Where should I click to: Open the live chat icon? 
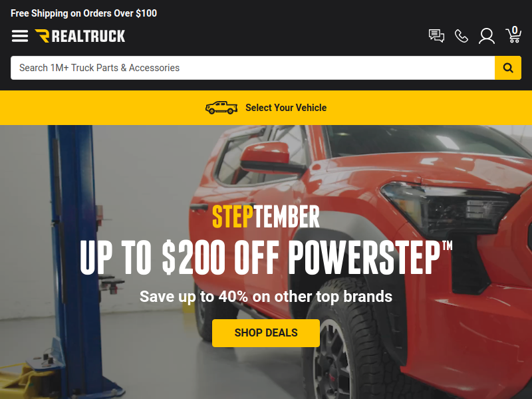tap(436, 36)
